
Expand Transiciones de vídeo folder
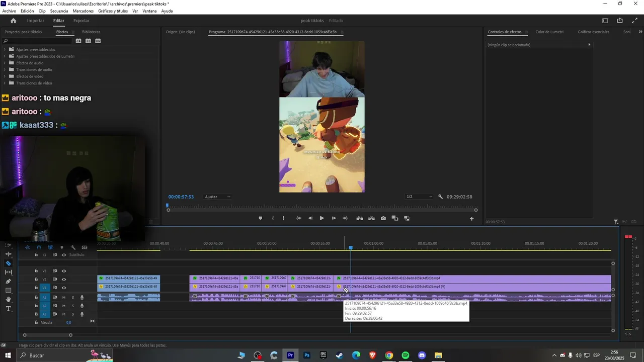click(x=5, y=83)
